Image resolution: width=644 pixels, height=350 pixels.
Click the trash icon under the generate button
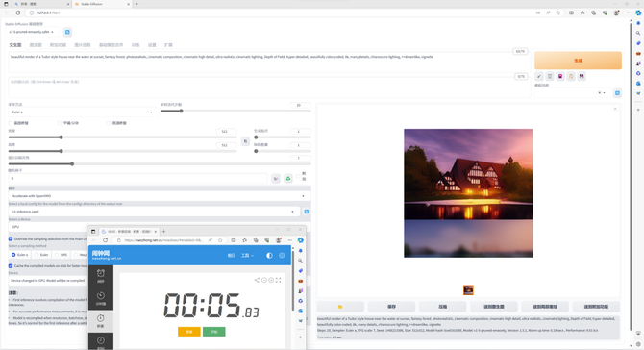(x=550, y=76)
